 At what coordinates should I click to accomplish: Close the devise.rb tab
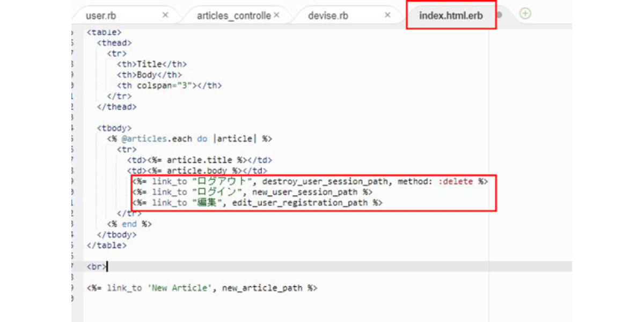pos(387,15)
